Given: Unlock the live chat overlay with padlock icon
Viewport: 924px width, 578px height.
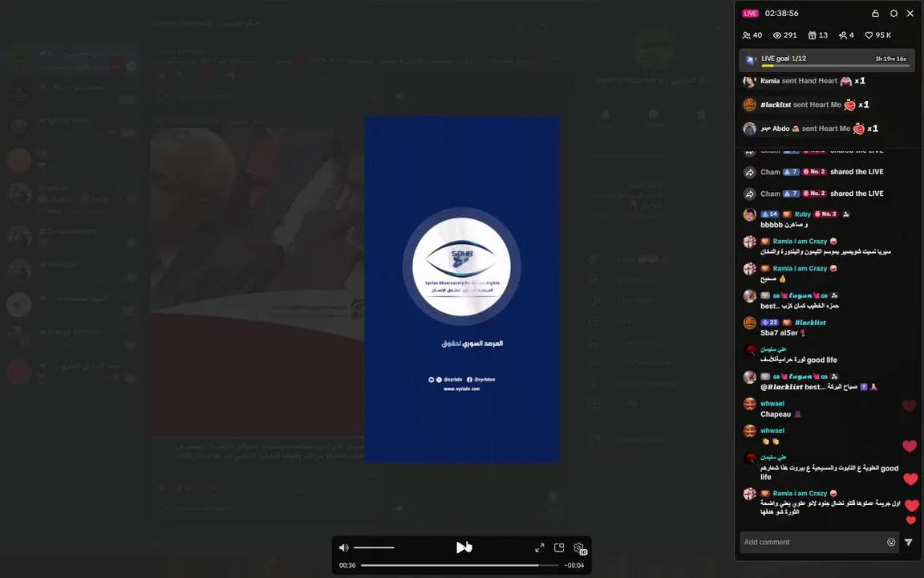Looking at the screenshot, I should pyautogui.click(x=875, y=13).
